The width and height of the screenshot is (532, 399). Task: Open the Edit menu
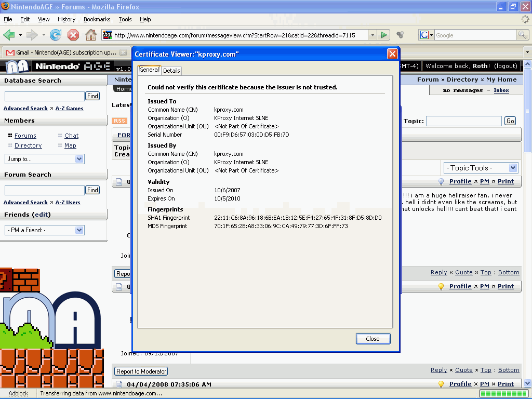[25, 19]
